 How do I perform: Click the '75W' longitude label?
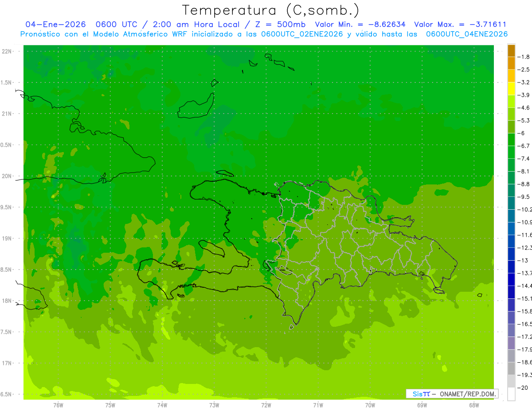pos(110,405)
